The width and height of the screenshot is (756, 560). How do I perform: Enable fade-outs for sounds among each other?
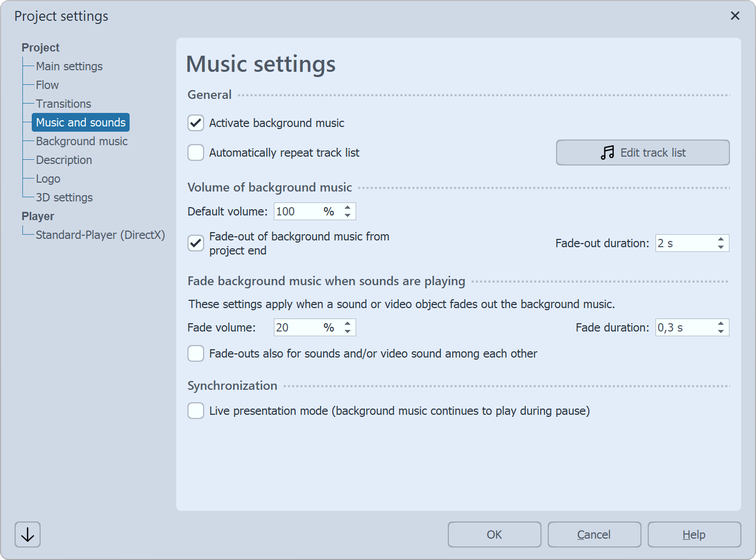coord(195,353)
